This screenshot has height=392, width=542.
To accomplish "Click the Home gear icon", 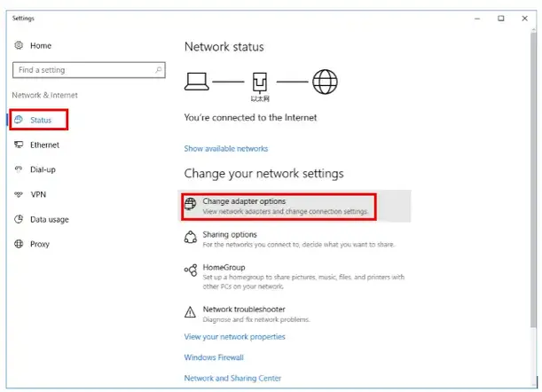I will (19, 45).
